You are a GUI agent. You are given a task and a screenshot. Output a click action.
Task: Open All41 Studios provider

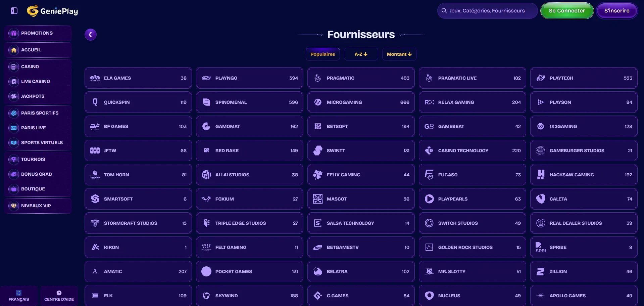tap(250, 175)
